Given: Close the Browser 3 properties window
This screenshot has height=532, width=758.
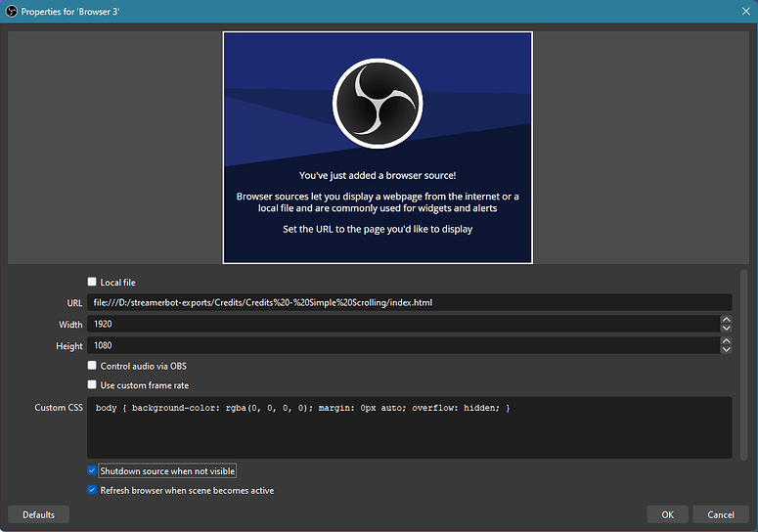Looking at the screenshot, I should pyautogui.click(x=746, y=11).
